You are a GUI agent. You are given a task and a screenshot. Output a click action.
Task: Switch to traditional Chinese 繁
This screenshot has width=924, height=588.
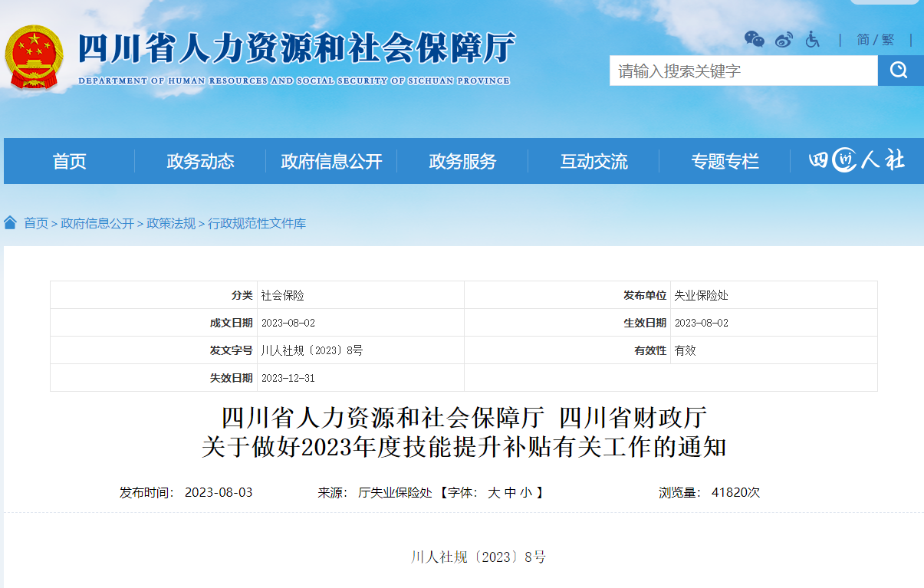tap(888, 40)
